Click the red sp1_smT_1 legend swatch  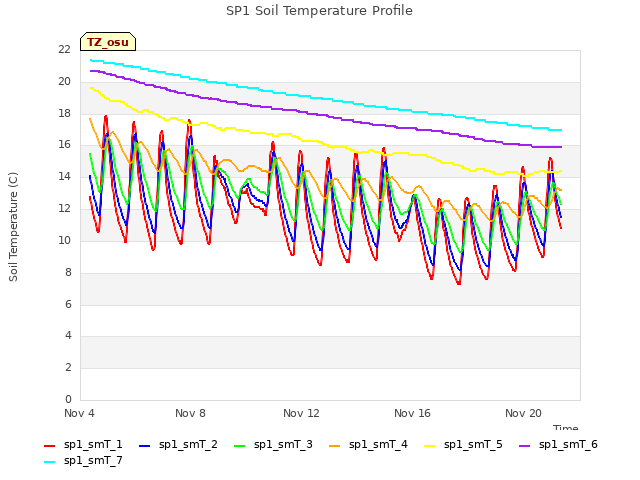pos(49,446)
